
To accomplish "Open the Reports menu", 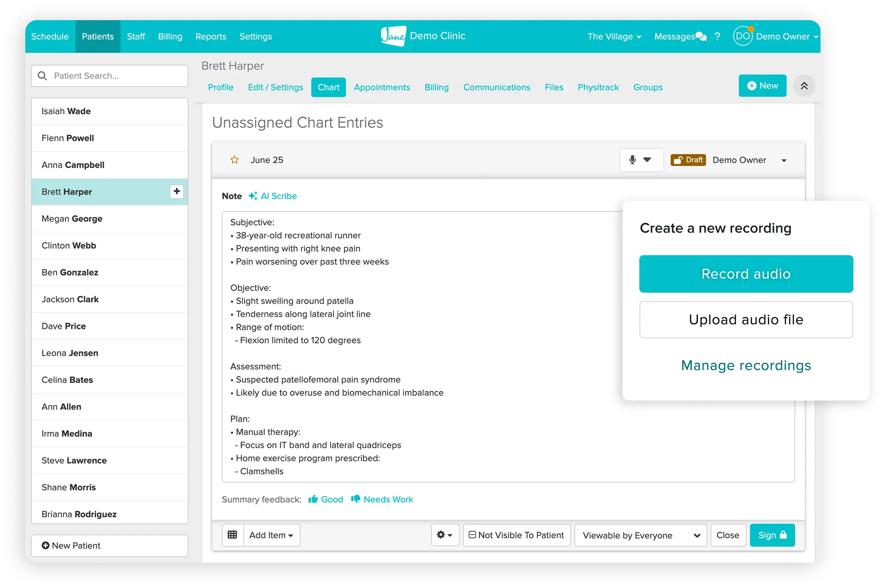I will pyautogui.click(x=211, y=36).
